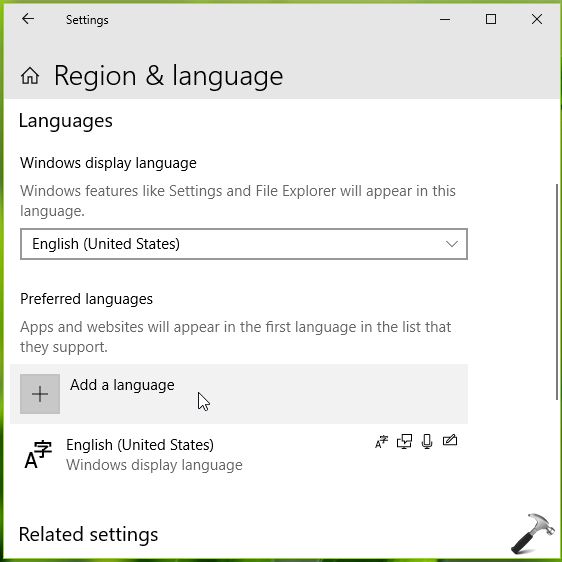The height and width of the screenshot is (562, 562).
Task: Click the display language feature icon
Action: pyautogui.click(x=381, y=442)
